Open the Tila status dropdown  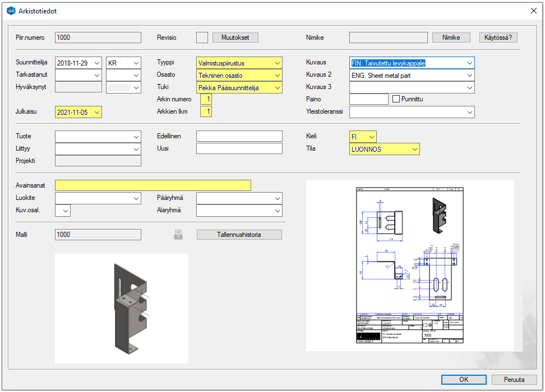(414, 149)
